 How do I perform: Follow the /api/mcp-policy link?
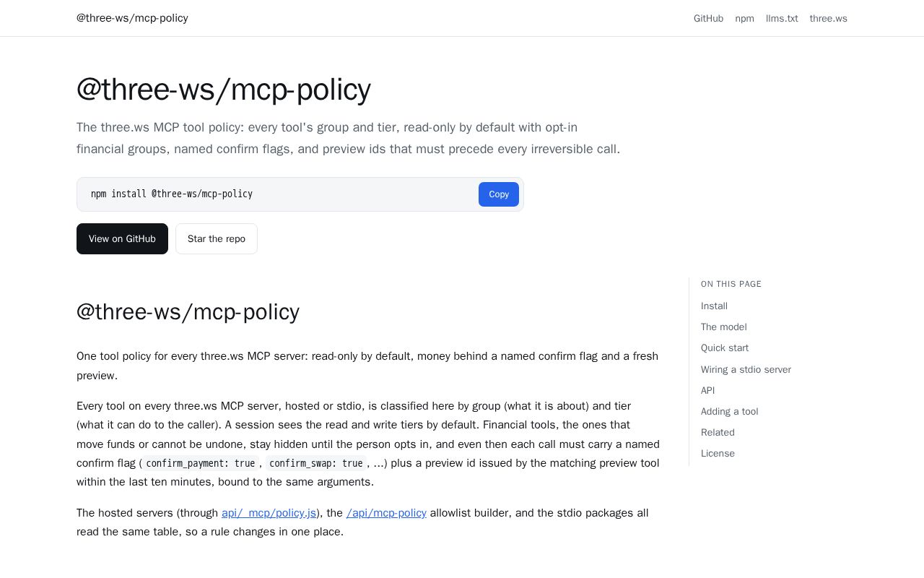tap(386, 513)
